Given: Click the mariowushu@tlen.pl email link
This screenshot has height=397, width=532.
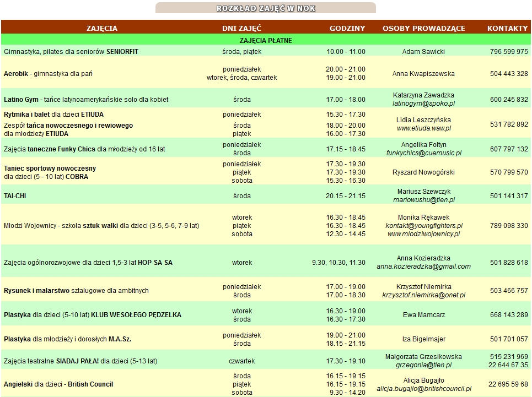Looking at the screenshot, I should point(423,200).
